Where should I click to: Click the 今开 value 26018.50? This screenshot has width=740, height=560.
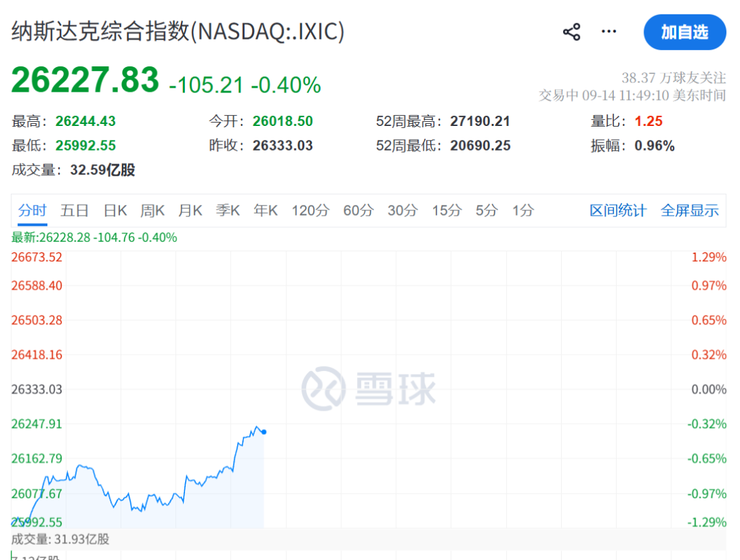point(283,121)
